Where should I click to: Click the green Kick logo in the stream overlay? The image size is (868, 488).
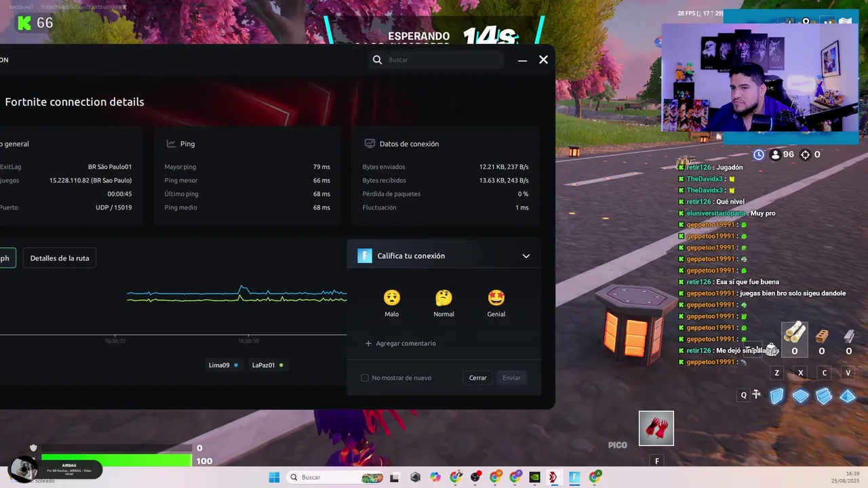click(24, 23)
